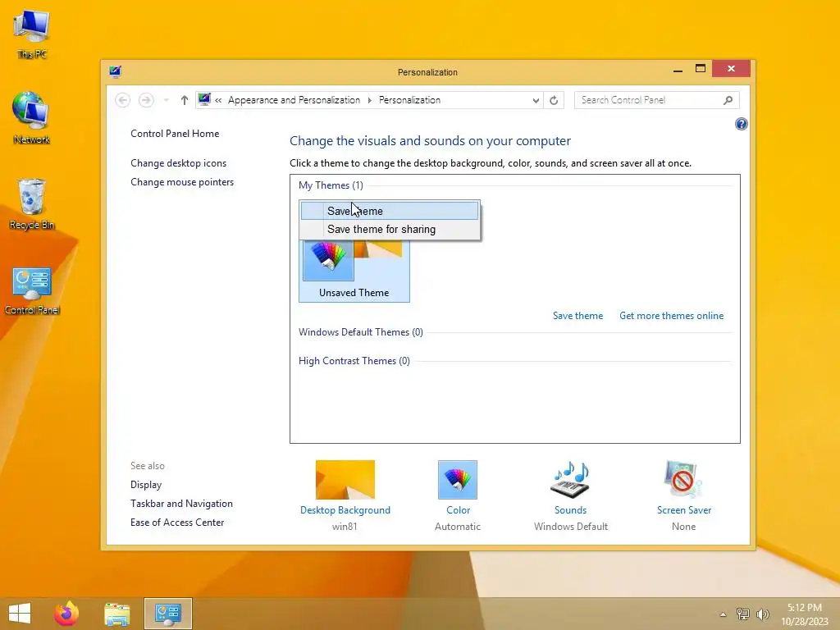Go back with the Back arrow
The width and height of the screenshot is (840, 630).
(123, 100)
